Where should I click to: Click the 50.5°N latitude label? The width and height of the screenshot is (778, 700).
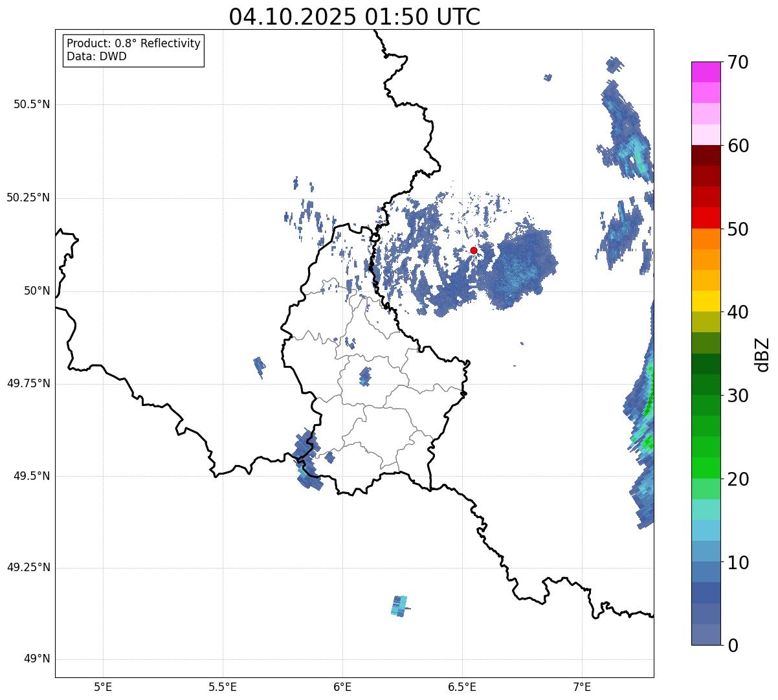(31, 104)
